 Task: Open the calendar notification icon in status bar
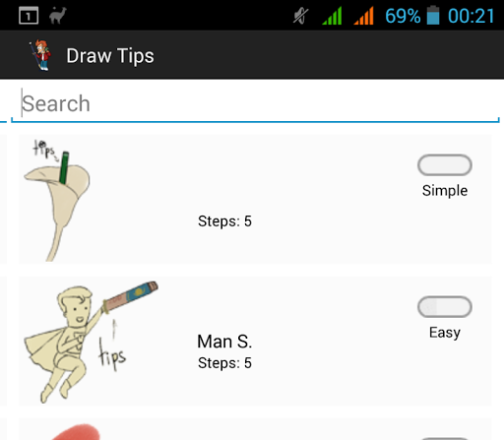point(29,16)
